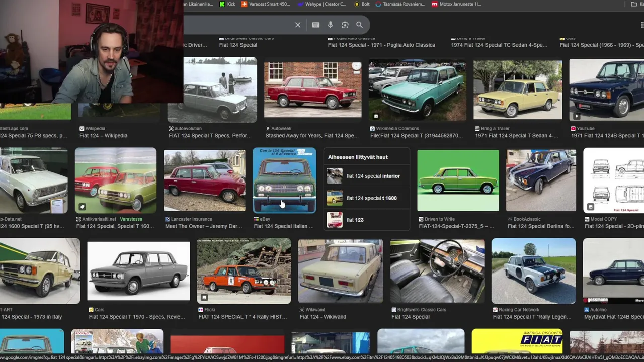Open the yellow 'America Discovers FIAT' ad thumbnail
The image size is (644, 362).
point(517,341)
